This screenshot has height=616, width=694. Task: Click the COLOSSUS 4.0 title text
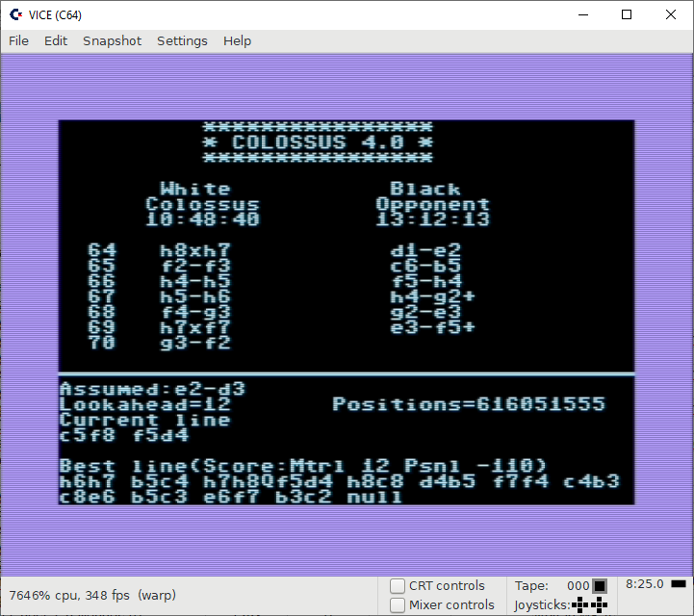click(x=318, y=142)
